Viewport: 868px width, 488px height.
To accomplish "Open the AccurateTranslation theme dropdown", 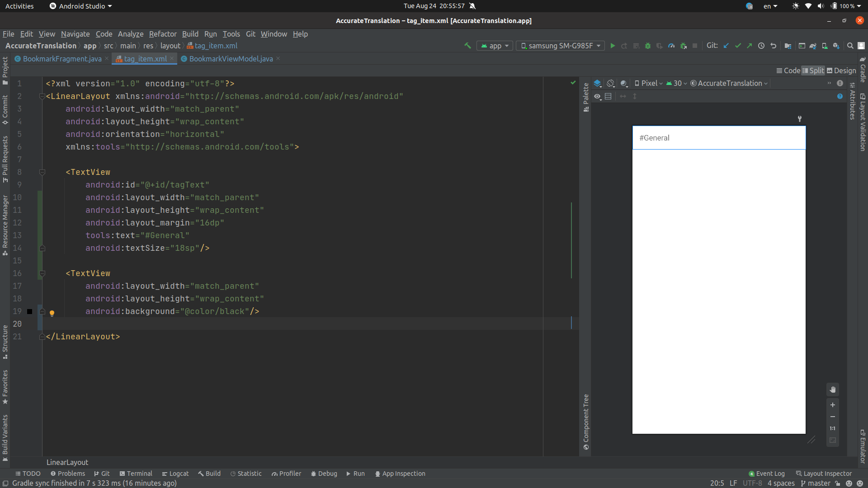I will point(729,83).
